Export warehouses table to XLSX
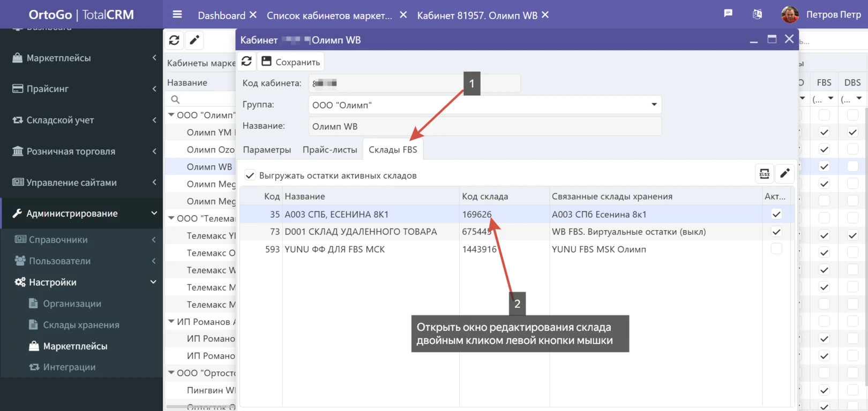 [x=765, y=173]
